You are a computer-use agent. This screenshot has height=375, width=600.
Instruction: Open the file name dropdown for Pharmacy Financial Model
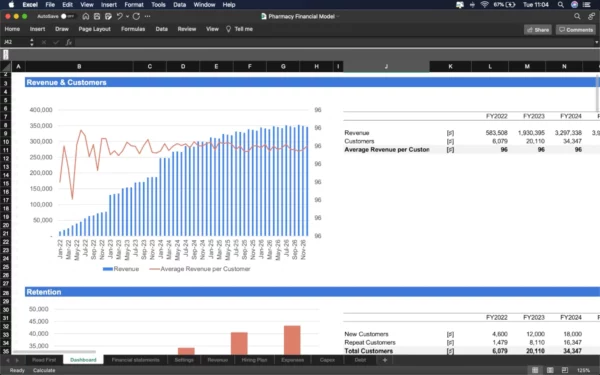pos(338,16)
